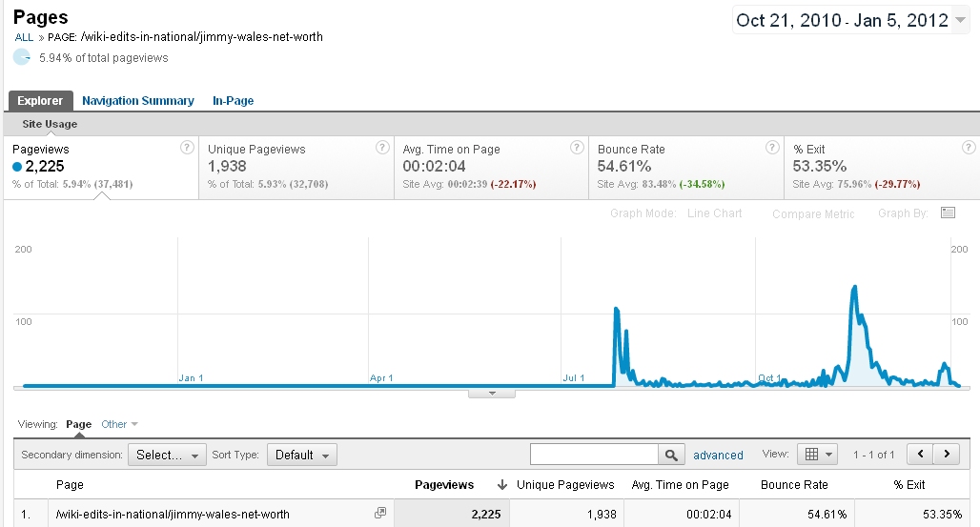Screen dimensions: 980x527
Task: Click the ALL breadcrumb link
Action: click(24, 37)
